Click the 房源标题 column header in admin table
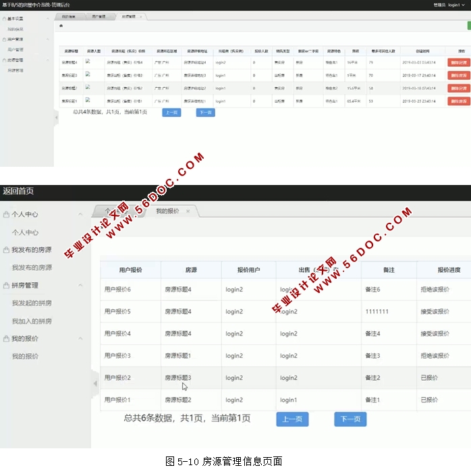Screen dimensions: 471x476 tap(71, 51)
